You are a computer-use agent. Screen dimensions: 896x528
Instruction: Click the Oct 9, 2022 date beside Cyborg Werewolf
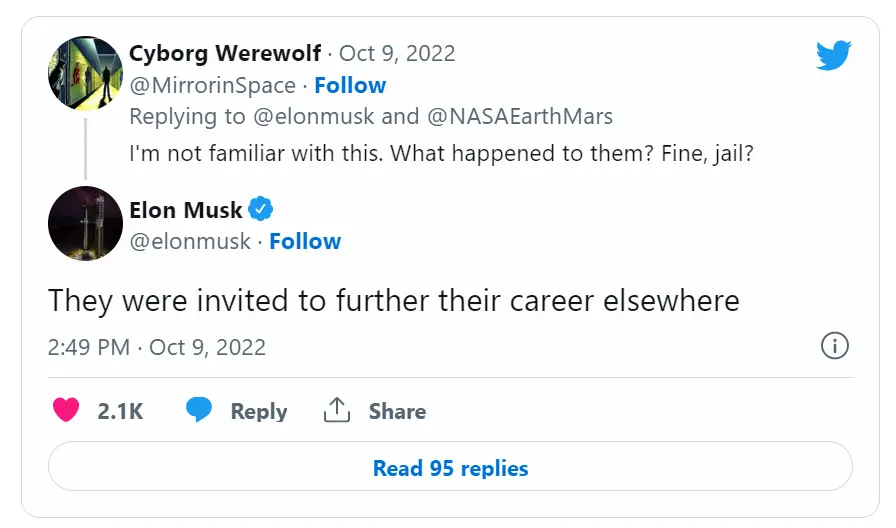[x=397, y=54]
